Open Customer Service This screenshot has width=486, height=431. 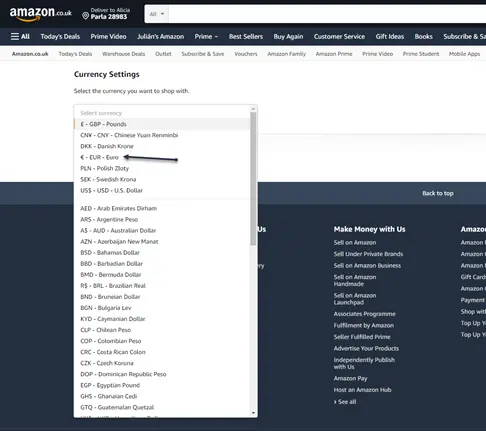[339, 36]
